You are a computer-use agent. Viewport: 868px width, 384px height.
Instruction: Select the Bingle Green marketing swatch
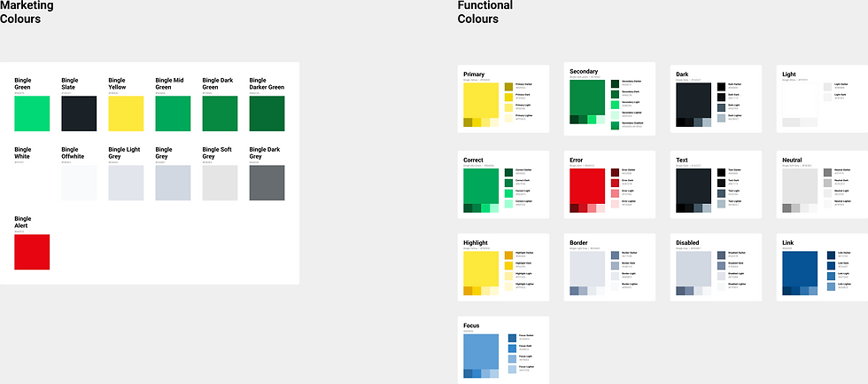coord(32,114)
